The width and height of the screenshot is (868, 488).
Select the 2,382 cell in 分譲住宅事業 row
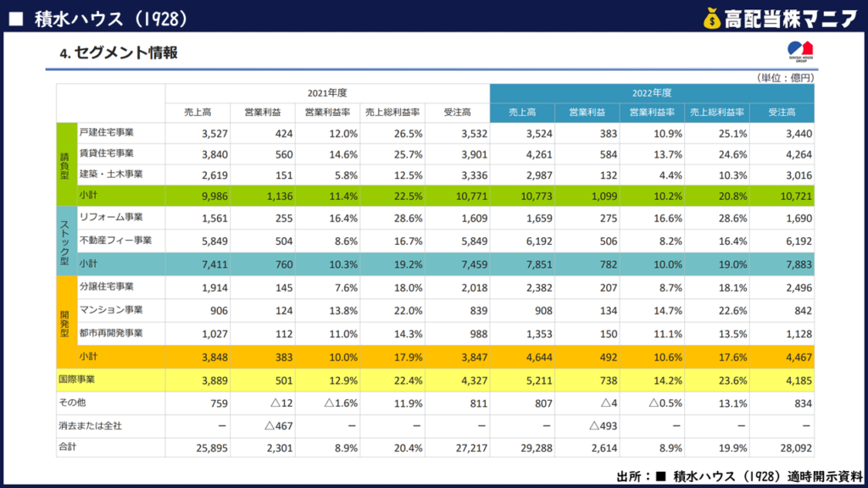(539, 288)
